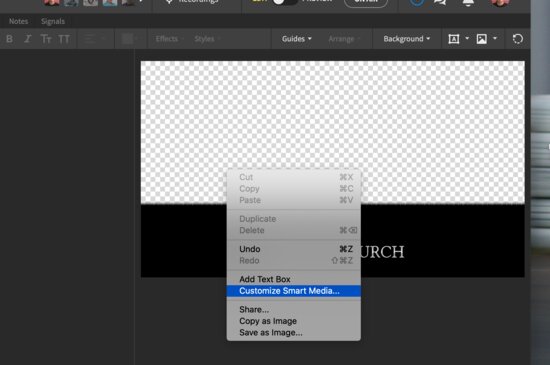
Task: Select Customize Smart Media... menu item
Action: pyautogui.click(x=294, y=291)
